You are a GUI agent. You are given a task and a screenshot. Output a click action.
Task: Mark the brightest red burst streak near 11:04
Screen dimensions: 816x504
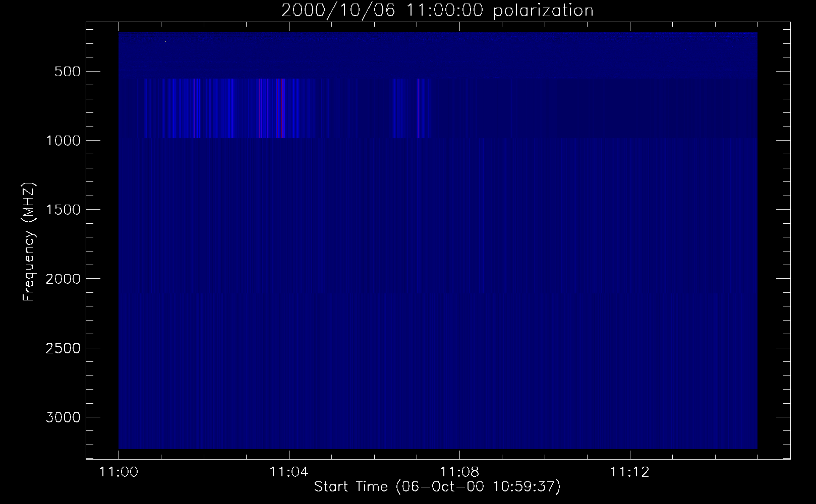(282, 108)
